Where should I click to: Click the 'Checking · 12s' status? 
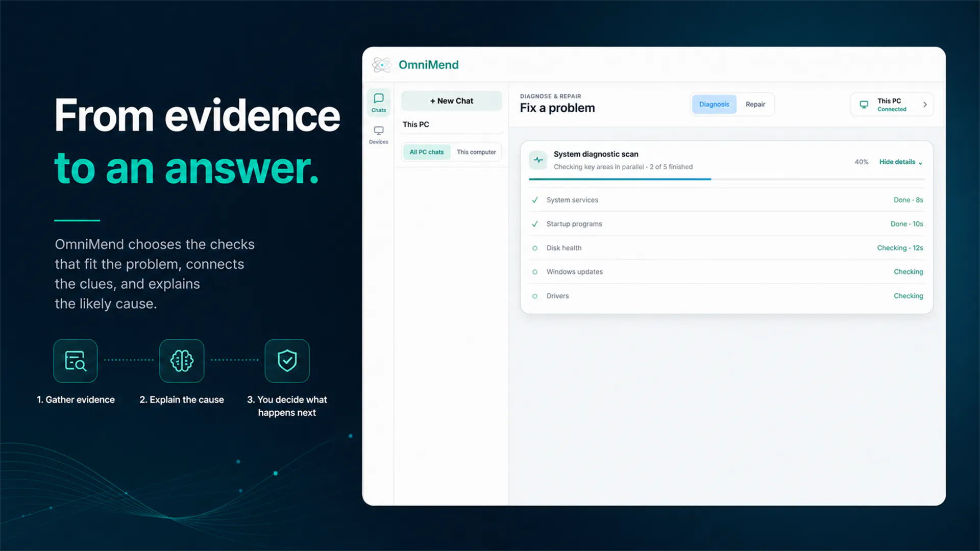point(900,248)
